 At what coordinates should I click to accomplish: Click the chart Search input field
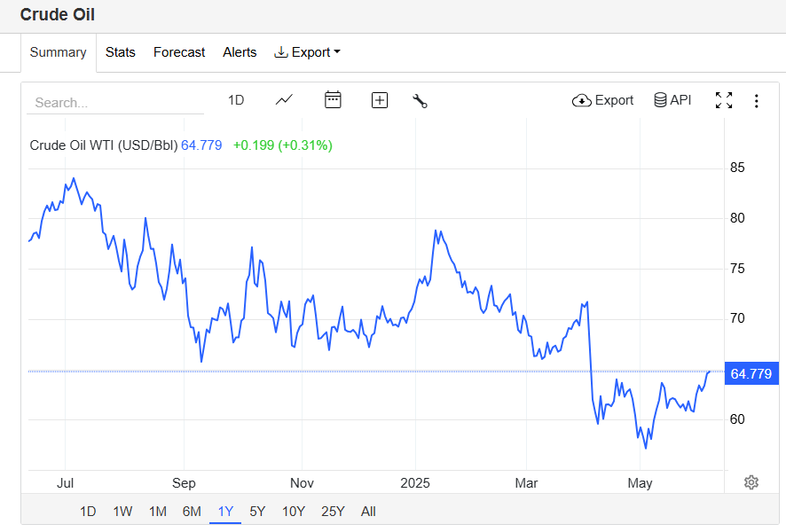pyautogui.click(x=115, y=103)
